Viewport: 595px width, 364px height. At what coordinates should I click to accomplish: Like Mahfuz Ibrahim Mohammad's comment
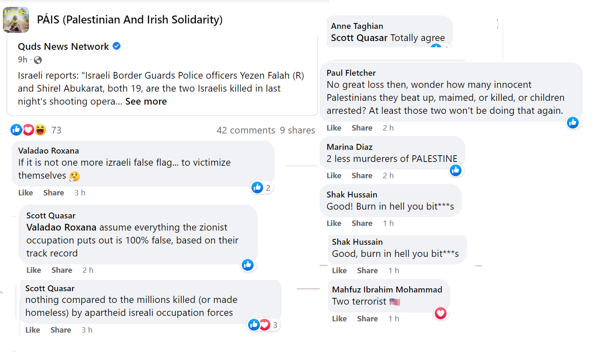339,318
